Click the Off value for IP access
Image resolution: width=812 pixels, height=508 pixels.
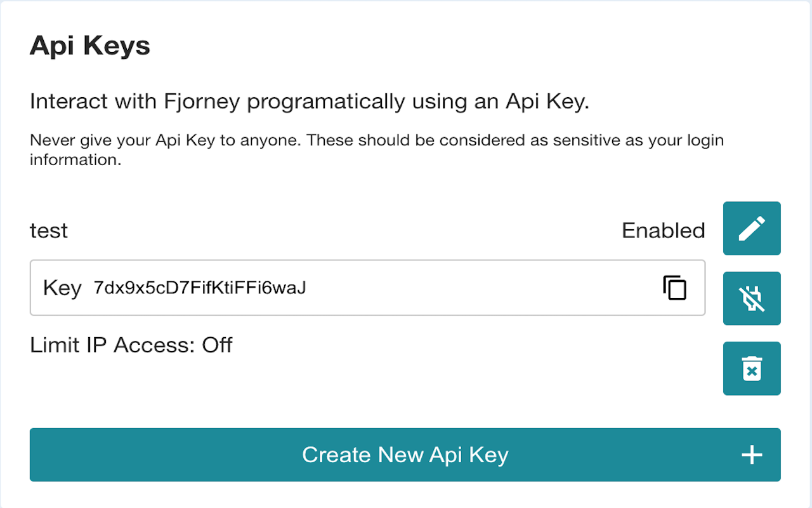(x=217, y=345)
